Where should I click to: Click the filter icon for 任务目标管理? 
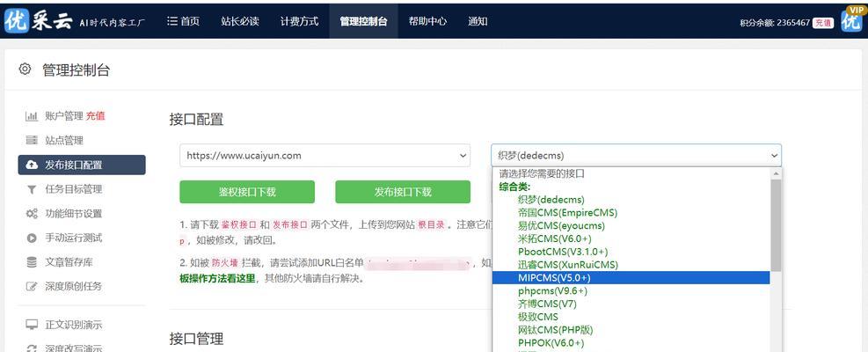click(x=32, y=189)
